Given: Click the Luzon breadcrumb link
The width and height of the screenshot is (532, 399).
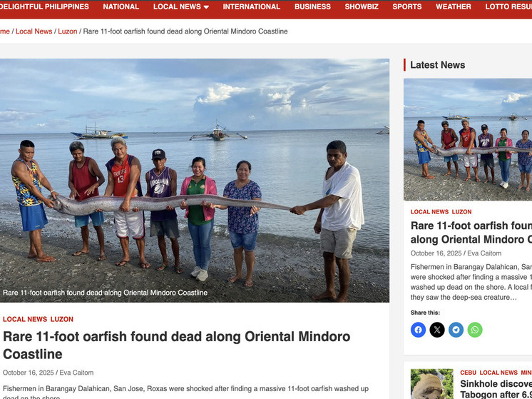Looking at the screenshot, I should pos(68,31).
